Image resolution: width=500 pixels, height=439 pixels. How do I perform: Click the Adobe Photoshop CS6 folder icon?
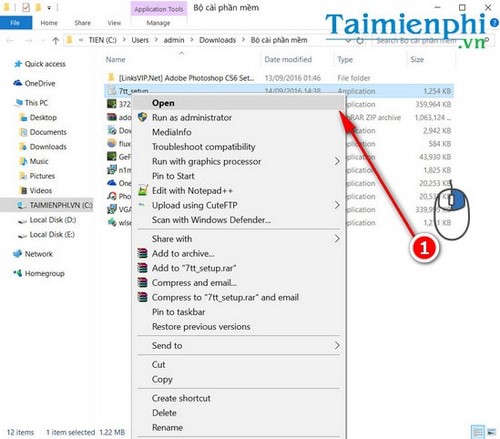point(111,78)
